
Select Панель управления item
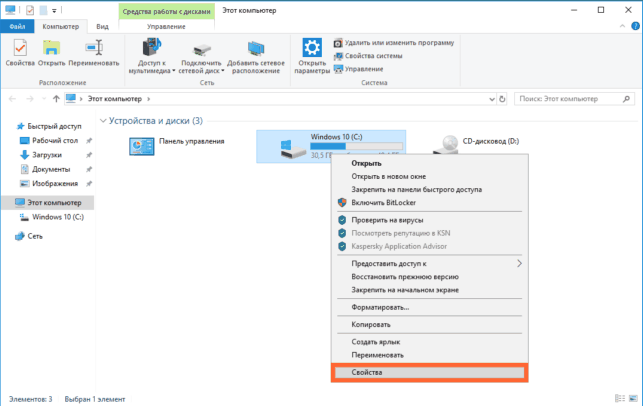[177, 146]
